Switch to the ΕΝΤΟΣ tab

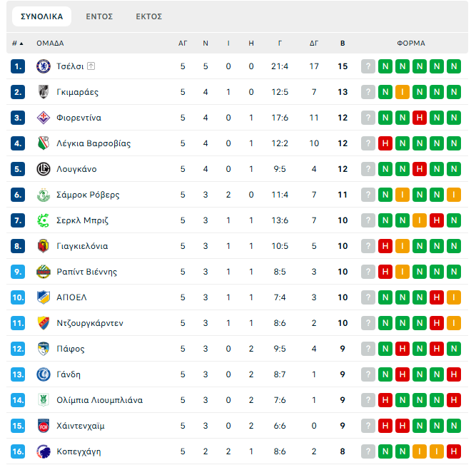(x=99, y=16)
